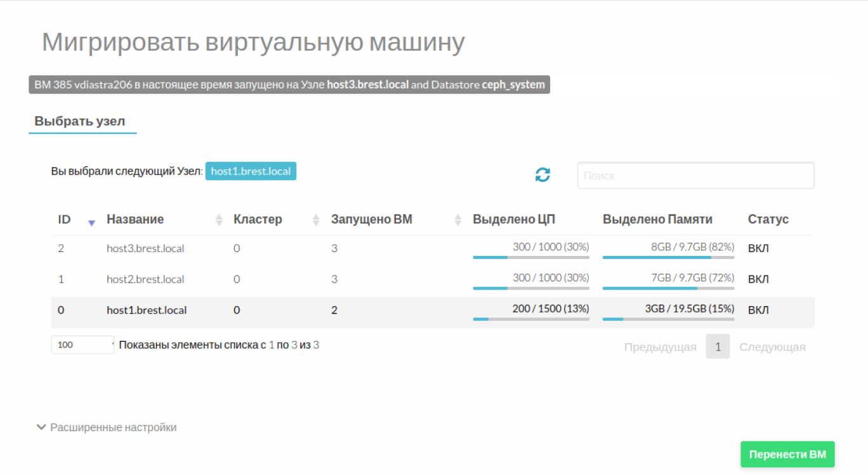Screen dimensions: 868x475
Task: Select host3.brest.local row
Action: coord(145,248)
